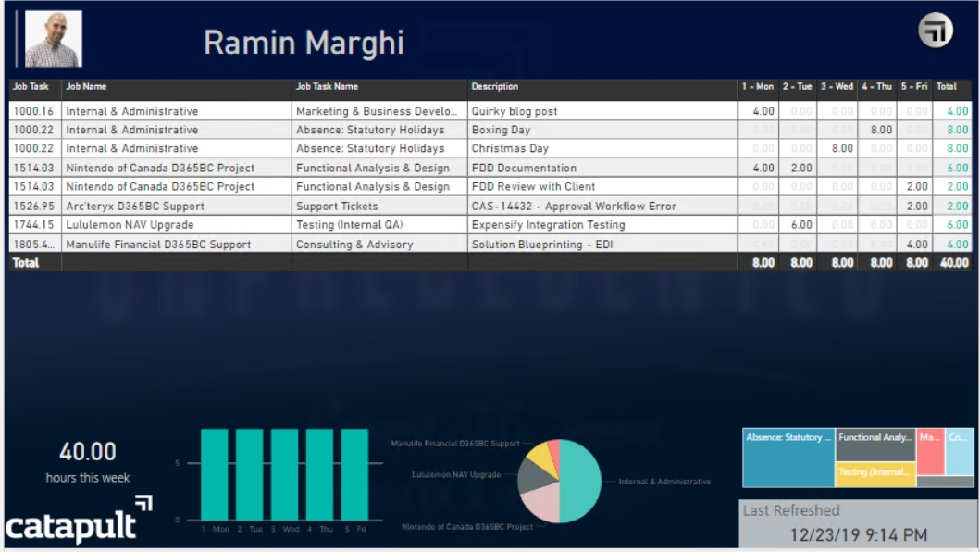Screen dimensions: 980x552
Task: Click yellow Manulife Financial pie slice
Action: 540,458
